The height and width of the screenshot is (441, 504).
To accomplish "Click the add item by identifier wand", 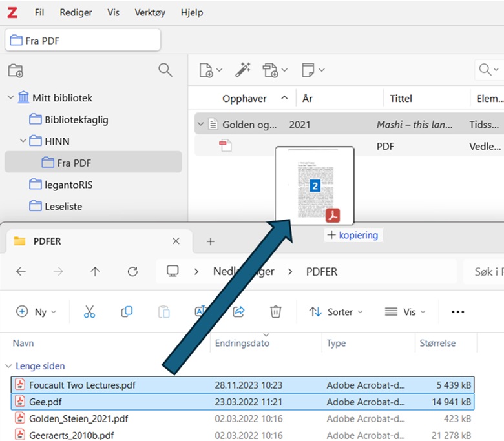I will 243,70.
